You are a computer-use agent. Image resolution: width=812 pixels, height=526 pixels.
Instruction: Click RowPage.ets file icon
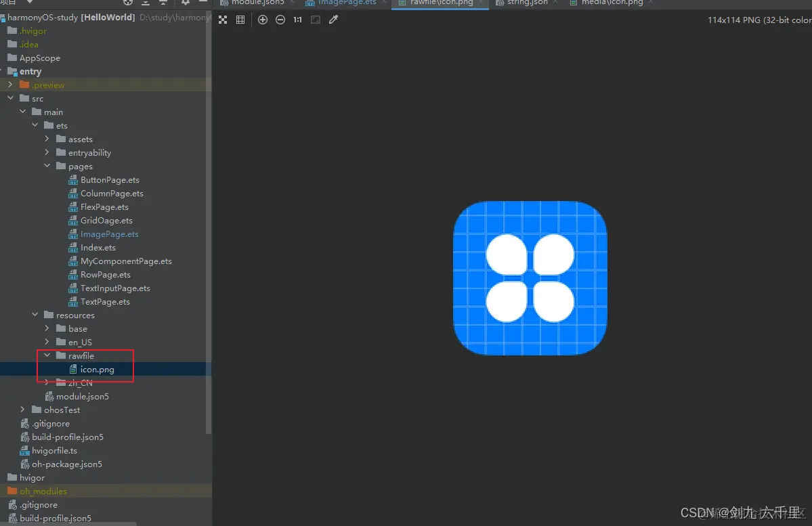[x=74, y=275]
